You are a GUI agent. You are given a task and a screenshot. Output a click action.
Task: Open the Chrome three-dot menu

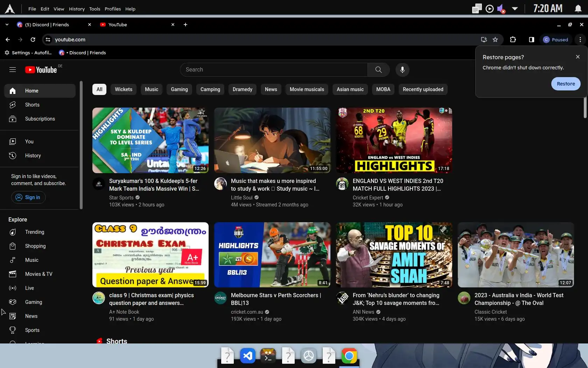pyautogui.click(x=580, y=40)
